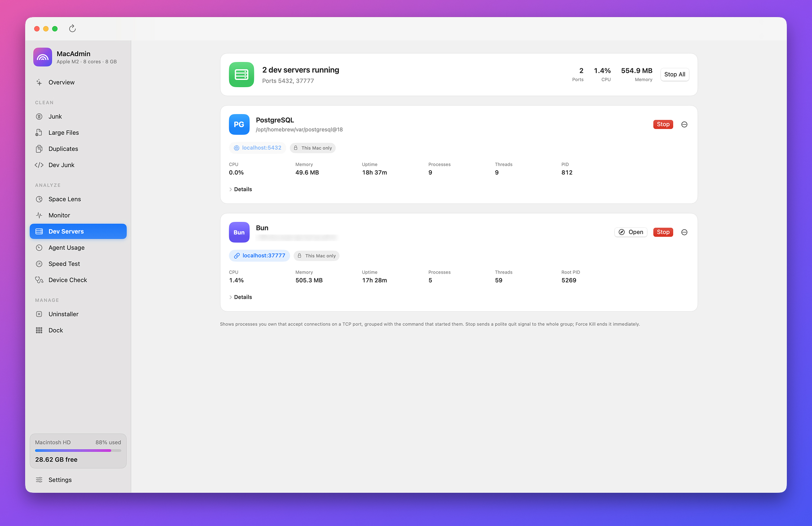Open the PostgreSQL more options ellipsis
This screenshot has height=526, width=812.
click(x=684, y=124)
